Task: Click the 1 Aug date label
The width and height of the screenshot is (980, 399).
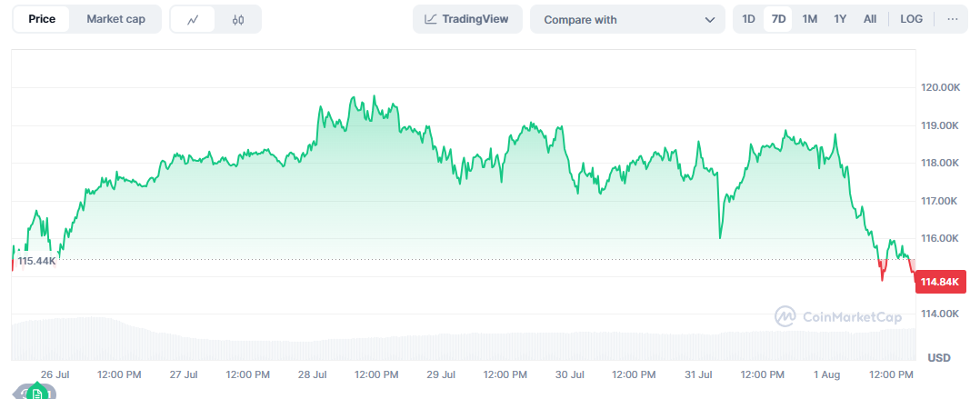Action: pyautogui.click(x=827, y=374)
